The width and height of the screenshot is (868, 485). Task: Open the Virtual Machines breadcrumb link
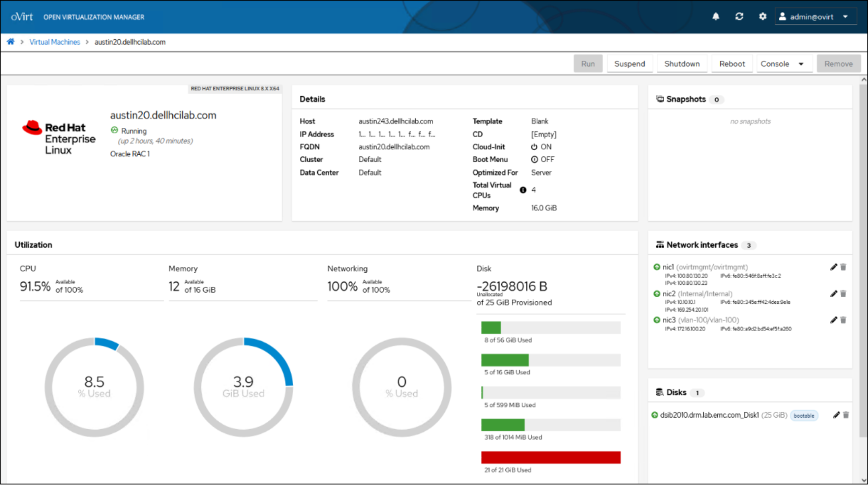[55, 42]
